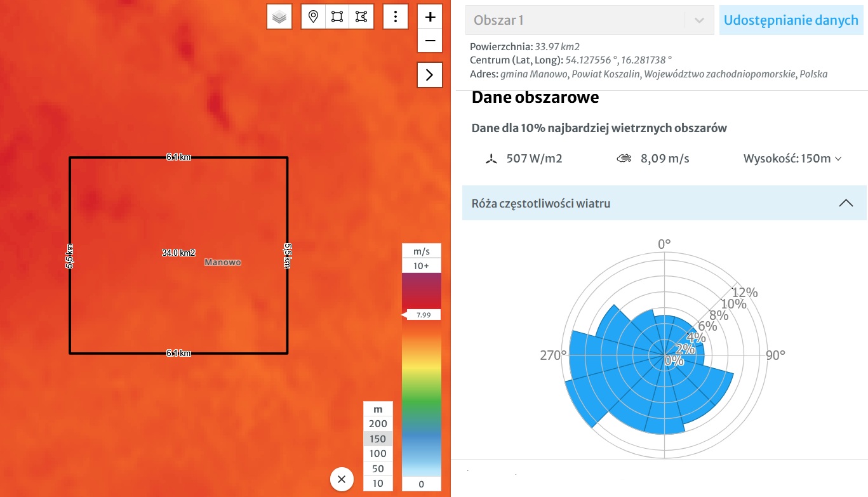
Task: Open the Obszar 1 dropdown
Action: pyautogui.click(x=589, y=20)
